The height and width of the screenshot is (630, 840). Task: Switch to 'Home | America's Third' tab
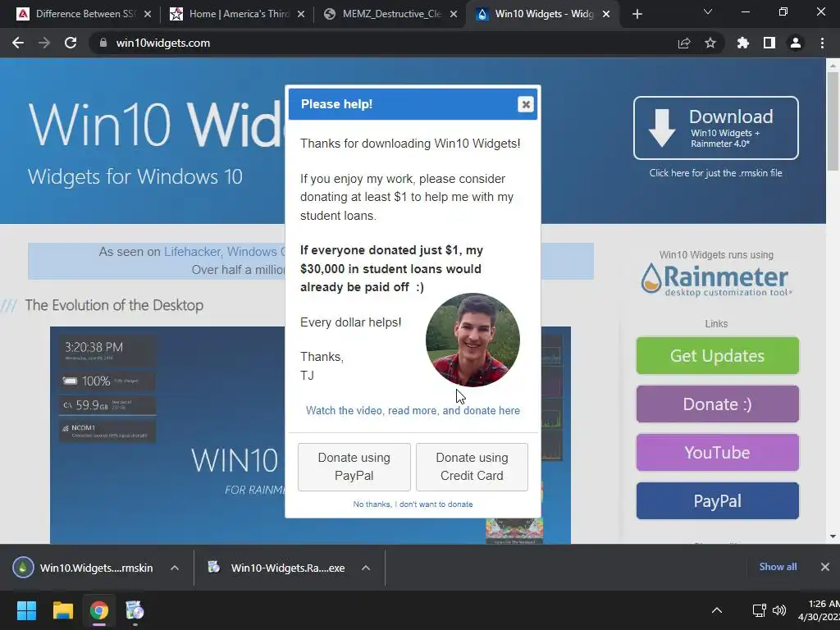tap(236, 14)
